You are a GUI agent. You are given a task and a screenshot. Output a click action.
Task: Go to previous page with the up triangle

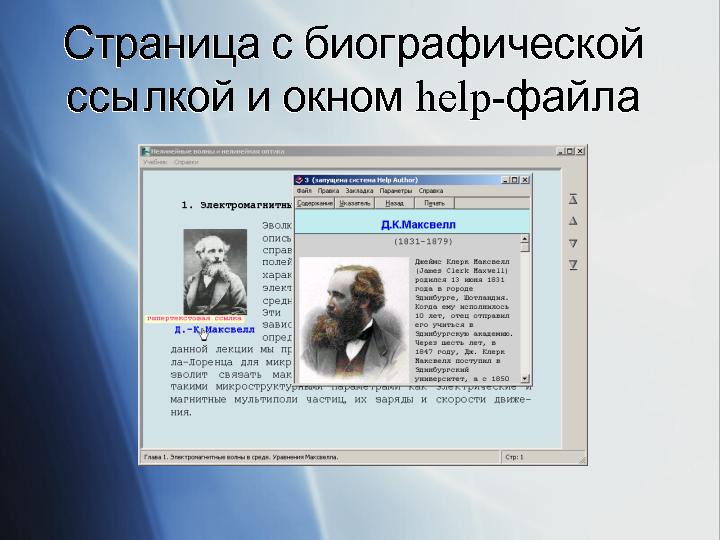[573, 221]
